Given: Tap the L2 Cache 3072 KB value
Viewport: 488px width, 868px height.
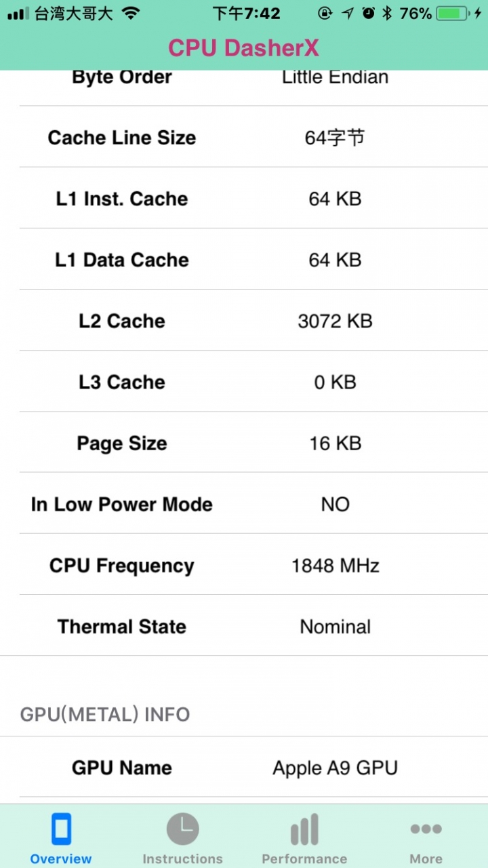Looking at the screenshot, I should (335, 321).
